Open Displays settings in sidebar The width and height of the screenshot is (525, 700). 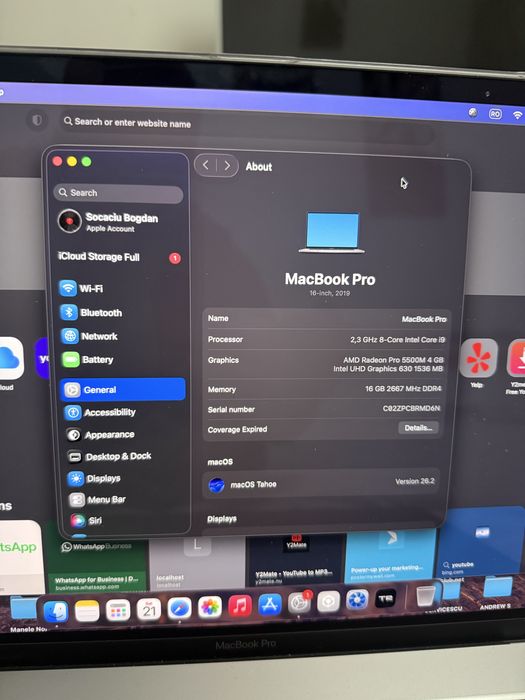[x=126, y=478]
